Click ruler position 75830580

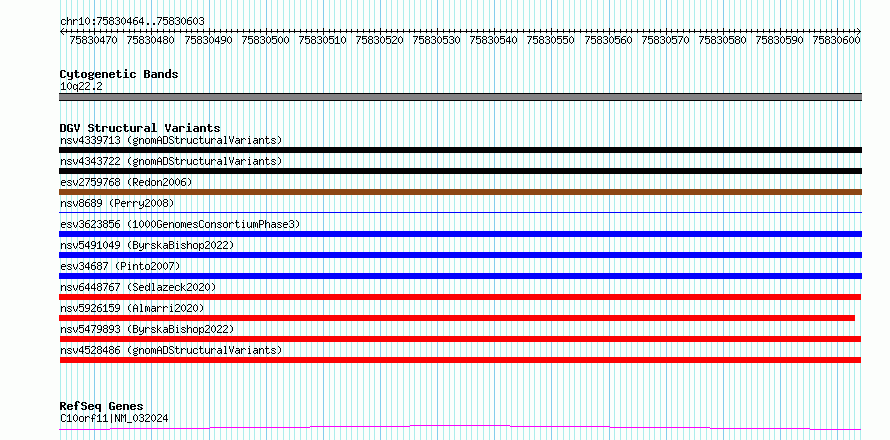click(x=722, y=40)
